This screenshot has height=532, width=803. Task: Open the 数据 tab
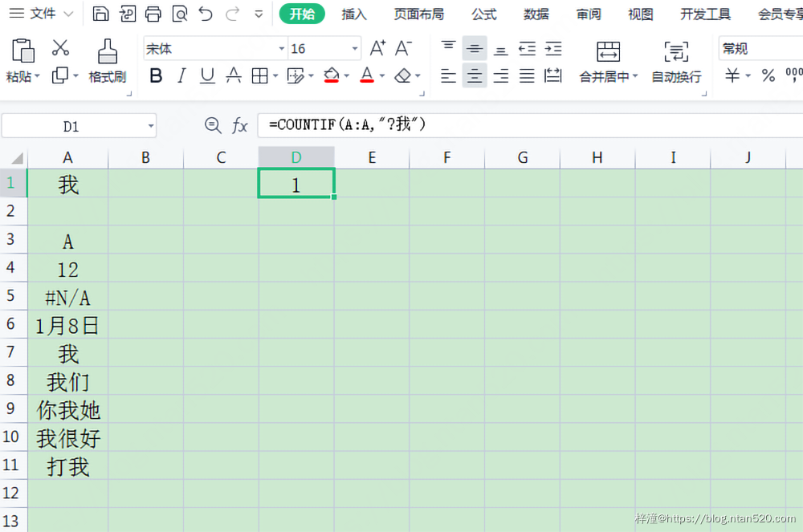[536, 14]
